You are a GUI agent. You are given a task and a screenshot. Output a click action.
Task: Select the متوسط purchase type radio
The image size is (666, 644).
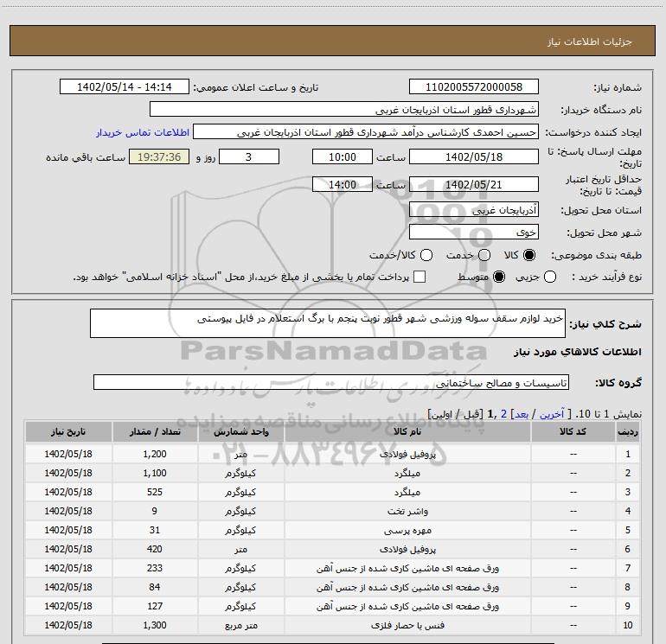click(x=499, y=277)
